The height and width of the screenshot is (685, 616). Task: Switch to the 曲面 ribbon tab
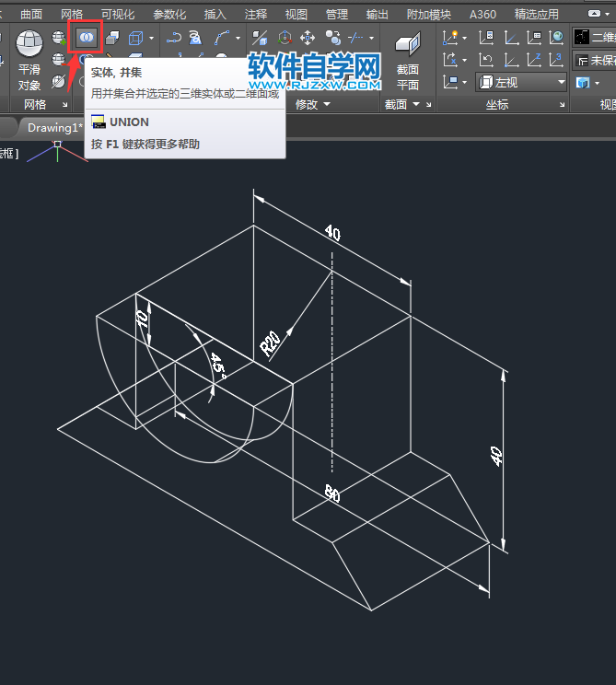(31, 15)
